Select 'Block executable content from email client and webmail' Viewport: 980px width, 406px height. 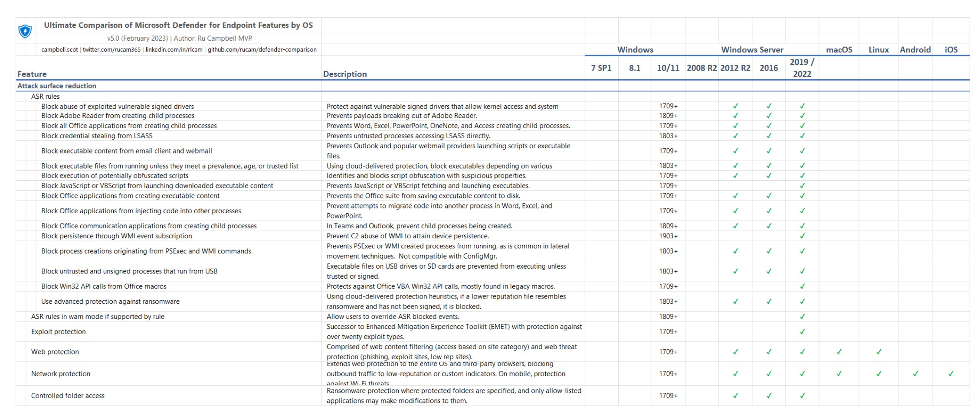pyautogui.click(x=127, y=151)
